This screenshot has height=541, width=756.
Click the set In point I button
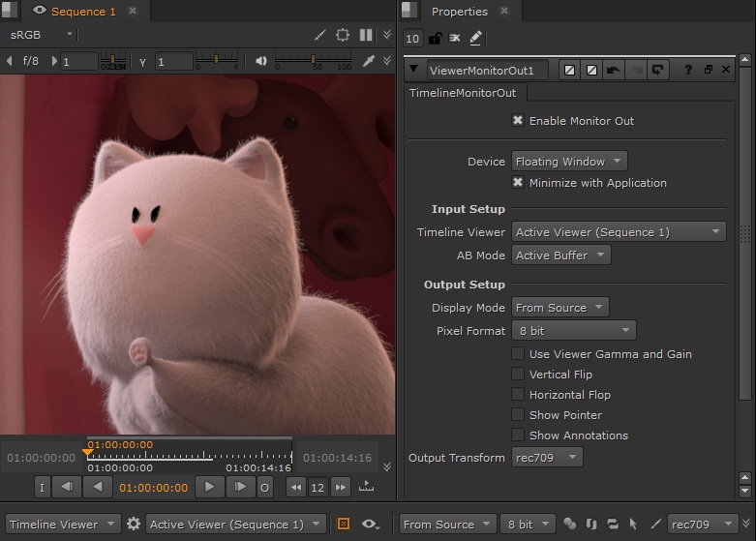pos(42,487)
